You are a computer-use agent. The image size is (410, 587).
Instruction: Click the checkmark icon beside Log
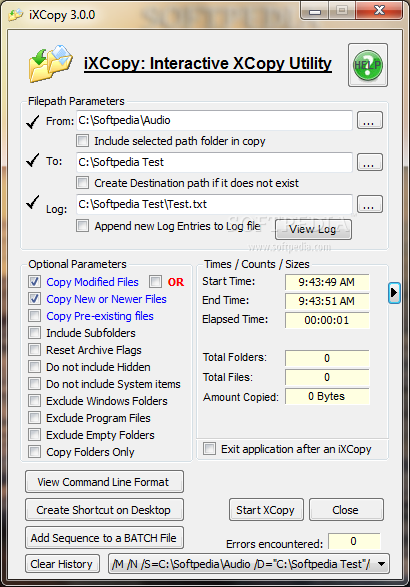coord(33,202)
